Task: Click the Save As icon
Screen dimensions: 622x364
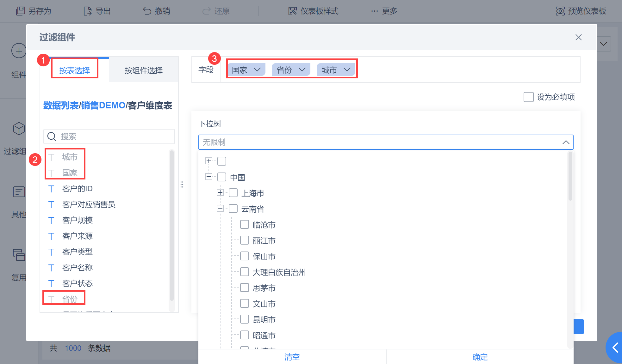Action: (x=21, y=11)
